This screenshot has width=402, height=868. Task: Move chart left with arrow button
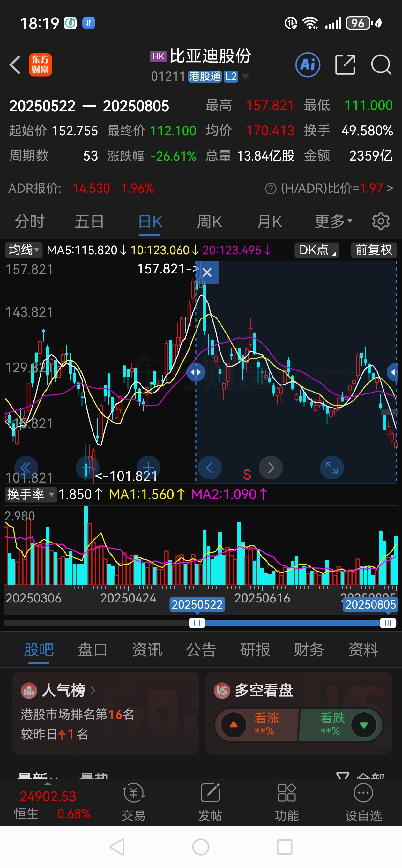coord(210,468)
